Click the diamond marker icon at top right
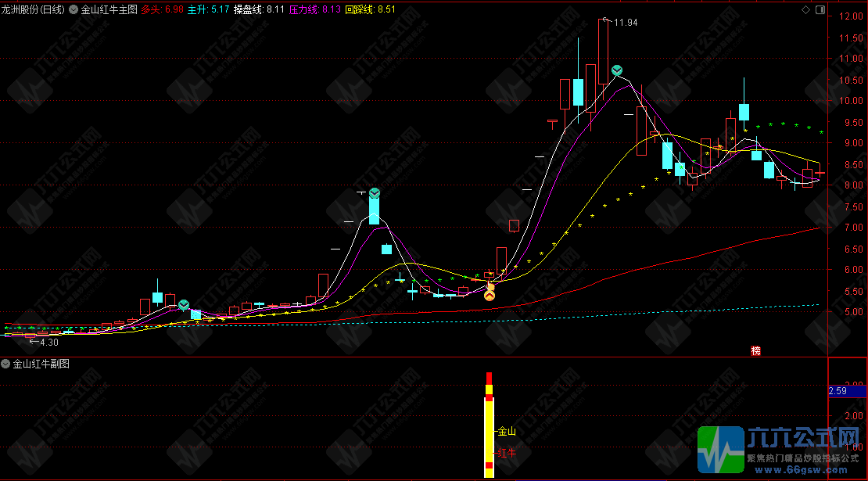868x481 pixels. (806, 9)
